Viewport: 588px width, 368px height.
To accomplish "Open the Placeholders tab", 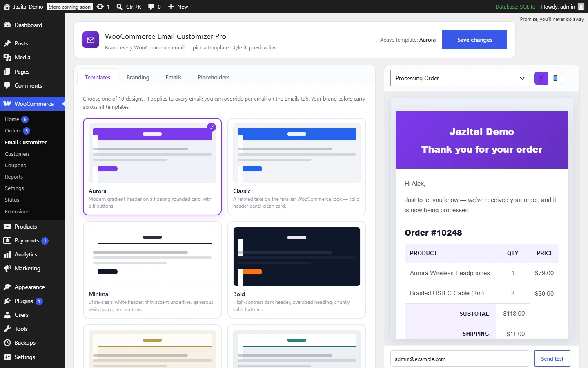I will coord(214,77).
